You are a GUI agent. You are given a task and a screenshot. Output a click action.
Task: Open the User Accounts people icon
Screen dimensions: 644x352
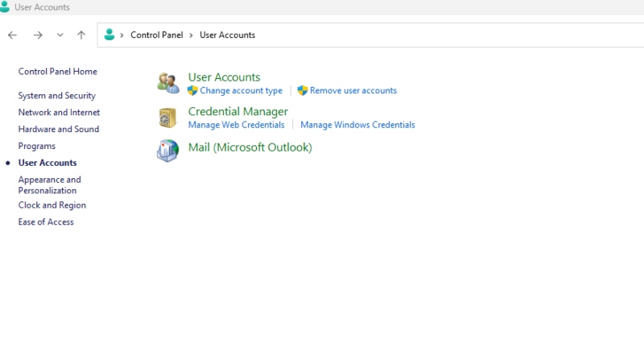tap(168, 83)
